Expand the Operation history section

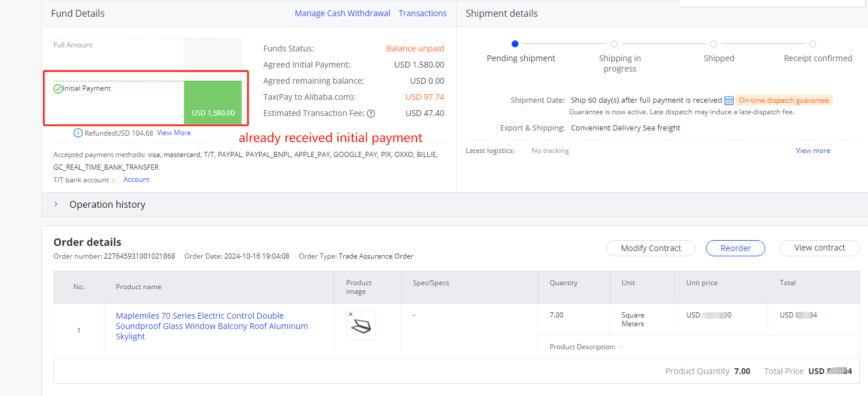point(56,204)
